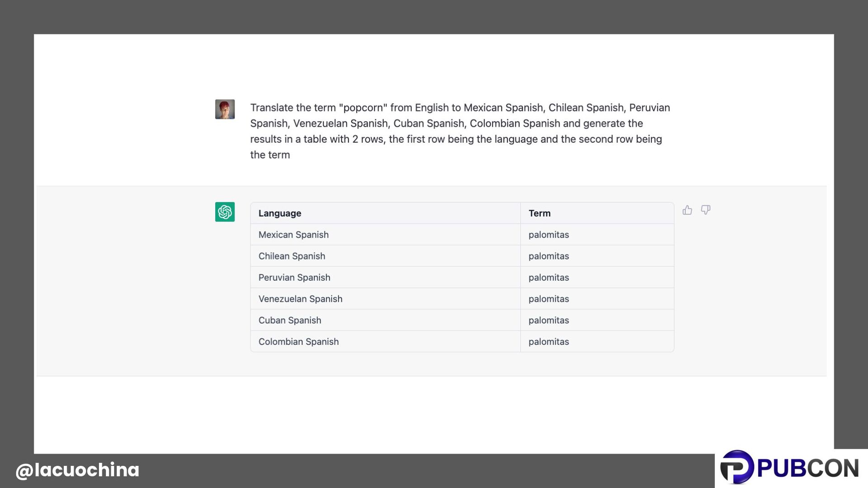The image size is (868, 488).
Task: Click the user prompt message text
Action: [460, 131]
